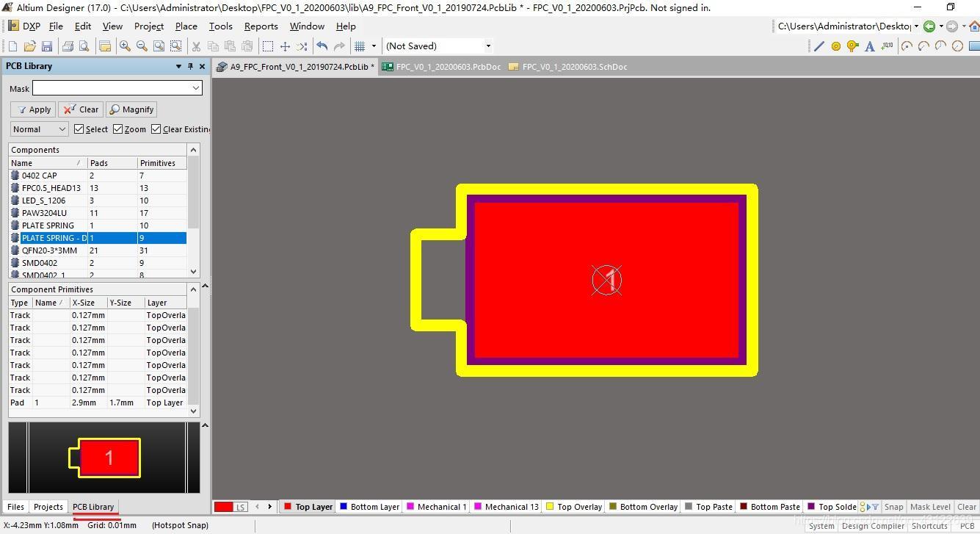Open the (Not Saved) view dropdown
This screenshot has width=980, height=534.
[488, 46]
